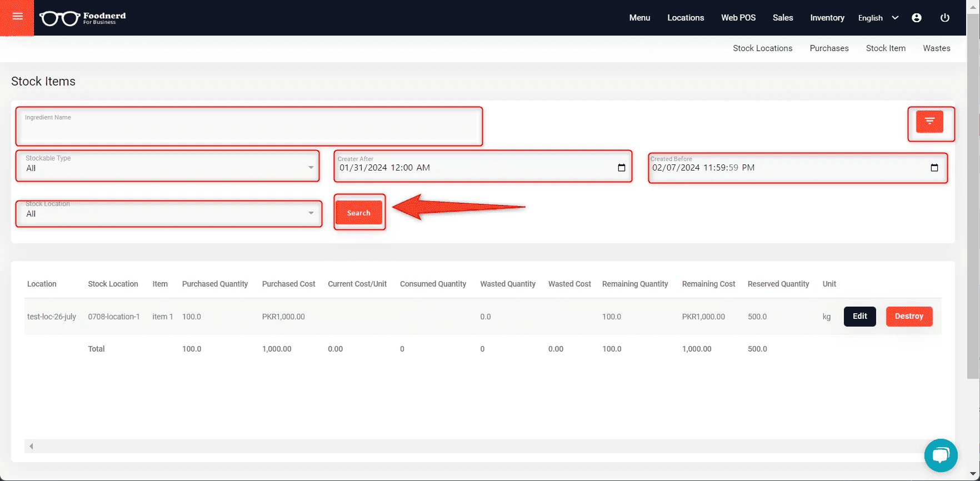Click the 0708-location-1 cell
Image resolution: width=980 pixels, height=481 pixels.
point(114,317)
